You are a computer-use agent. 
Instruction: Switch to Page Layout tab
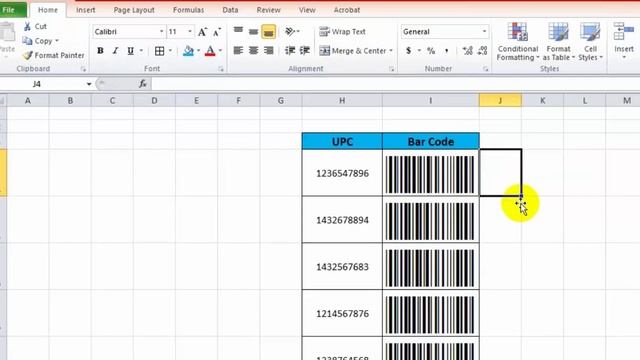pos(134,10)
